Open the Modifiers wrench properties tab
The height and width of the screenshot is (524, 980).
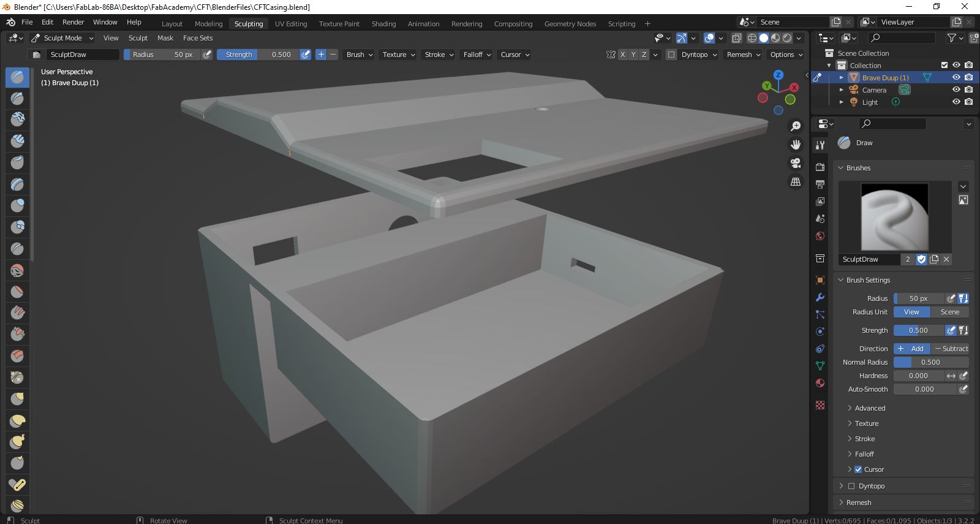click(820, 297)
